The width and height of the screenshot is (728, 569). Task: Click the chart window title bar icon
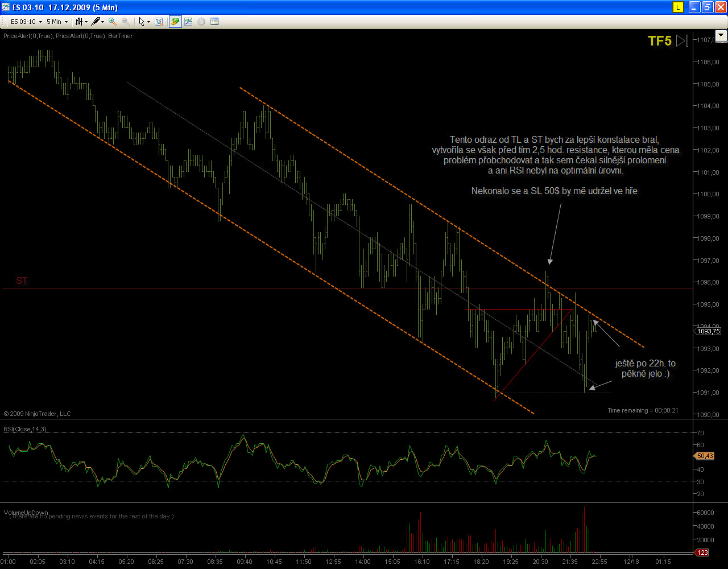tap(6, 7)
